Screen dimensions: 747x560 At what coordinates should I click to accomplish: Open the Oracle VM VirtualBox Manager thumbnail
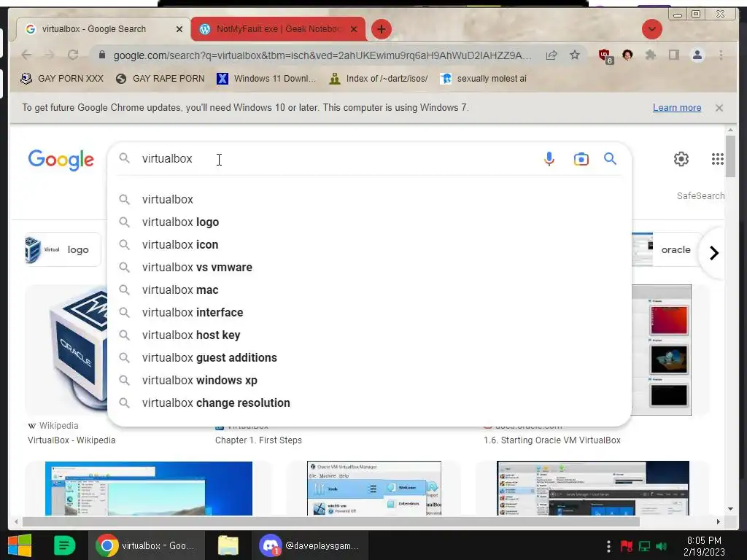coord(374,488)
